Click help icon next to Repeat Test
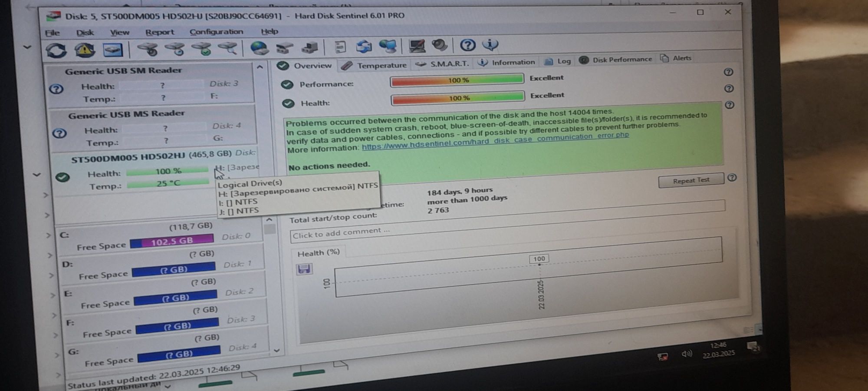 pos(732,177)
